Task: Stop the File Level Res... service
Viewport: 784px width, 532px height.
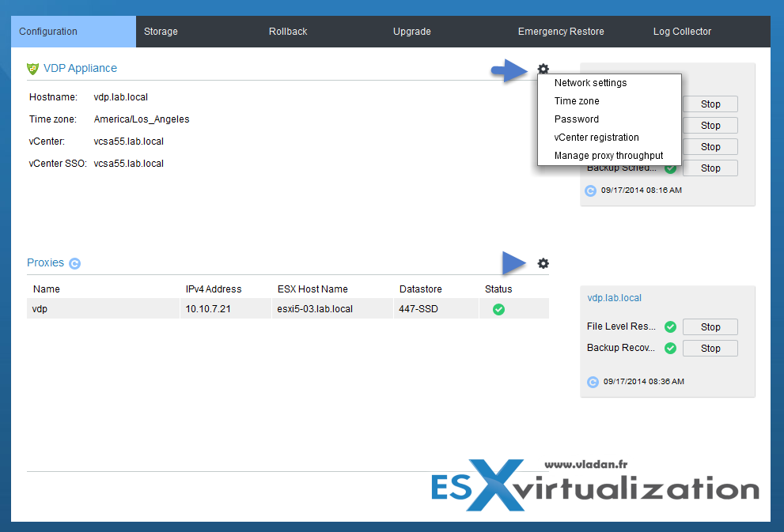Action: 710,326
